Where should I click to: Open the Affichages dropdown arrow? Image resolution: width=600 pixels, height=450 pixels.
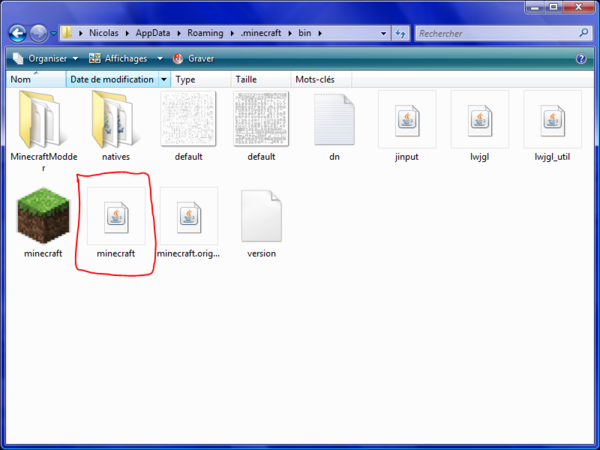(x=160, y=59)
